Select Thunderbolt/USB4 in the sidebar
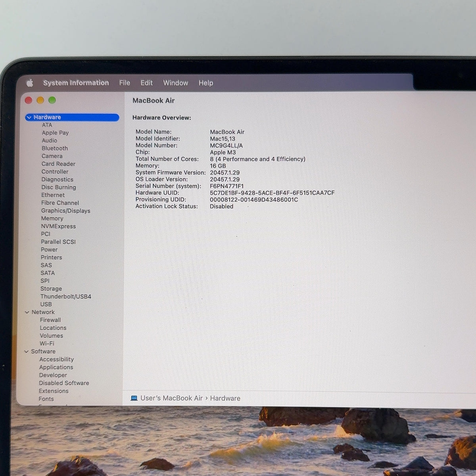This screenshot has height=476, width=476. [65, 296]
